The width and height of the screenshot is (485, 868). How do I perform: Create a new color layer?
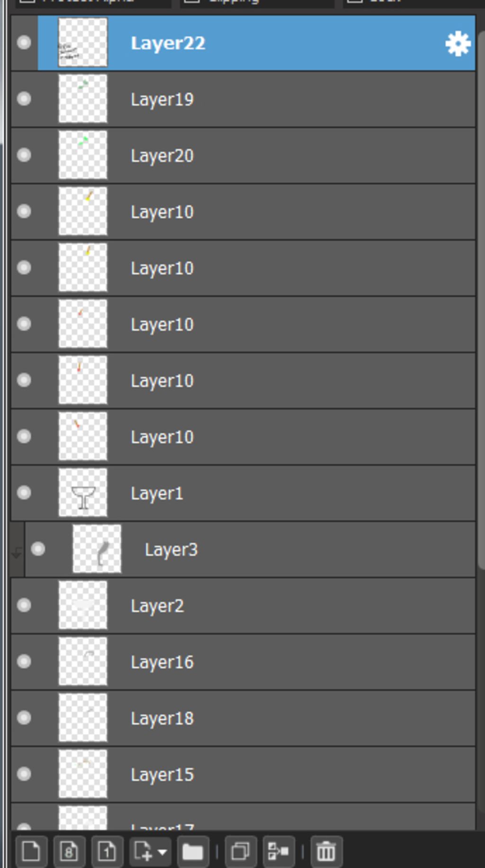[x=31, y=851]
